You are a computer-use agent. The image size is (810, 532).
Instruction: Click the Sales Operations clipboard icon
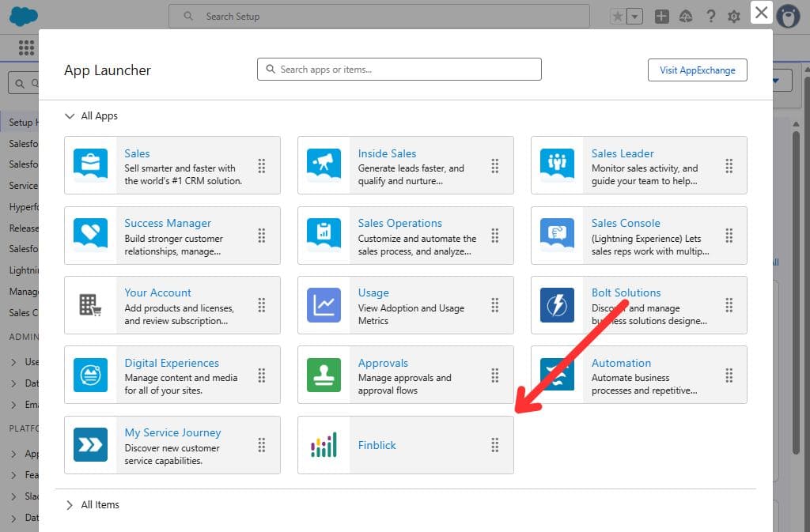(x=324, y=235)
